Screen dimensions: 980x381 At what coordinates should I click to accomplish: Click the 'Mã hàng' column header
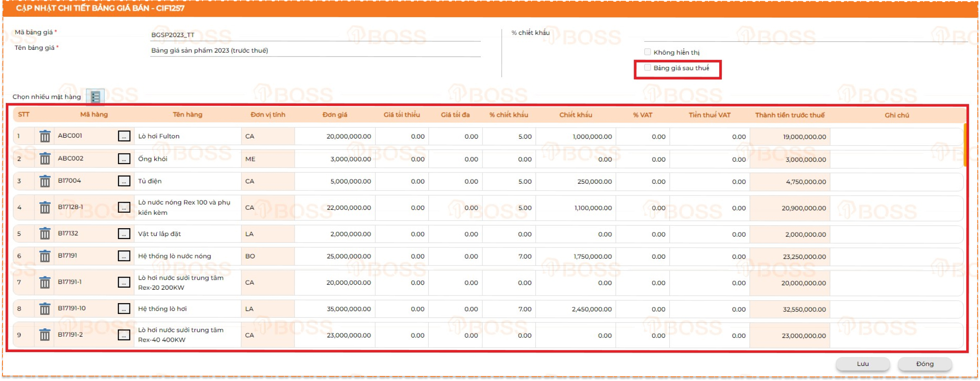(x=94, y=115)
